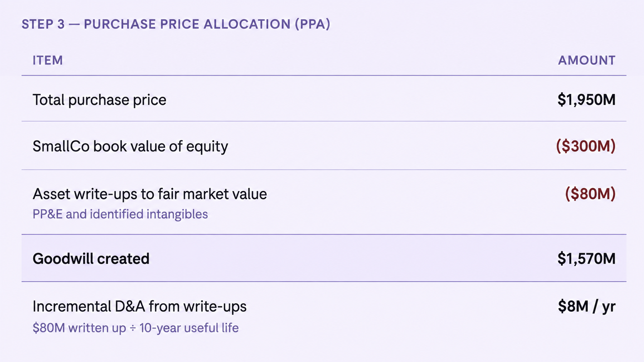Click the Step 3 Purchase Price Allocation heading
This screenshot has width=644, height=362.
[176, 24]
